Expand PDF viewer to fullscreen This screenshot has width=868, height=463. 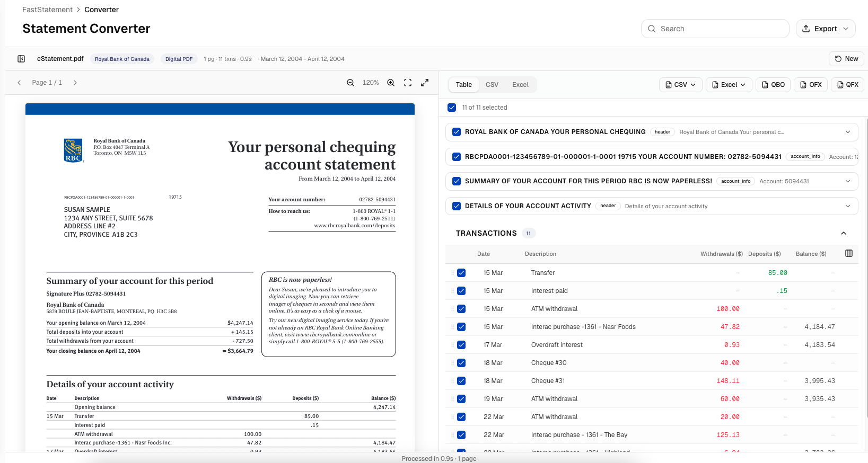pyautogui.click(x=425, y=83)
